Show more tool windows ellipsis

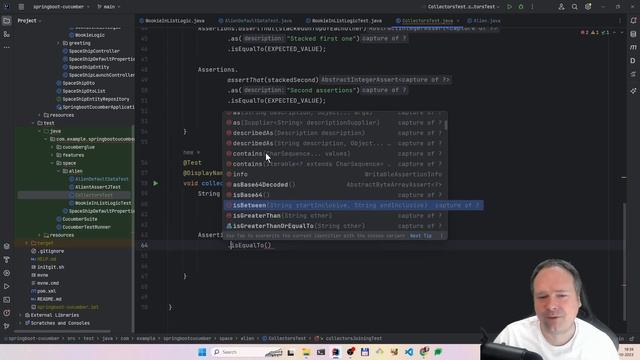coord(7,47)
